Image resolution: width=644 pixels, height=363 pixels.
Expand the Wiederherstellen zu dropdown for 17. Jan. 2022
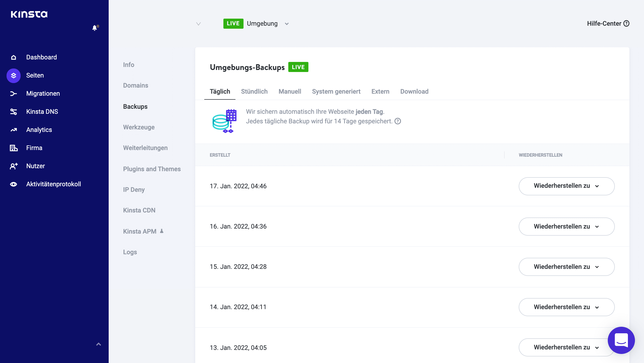566,186
